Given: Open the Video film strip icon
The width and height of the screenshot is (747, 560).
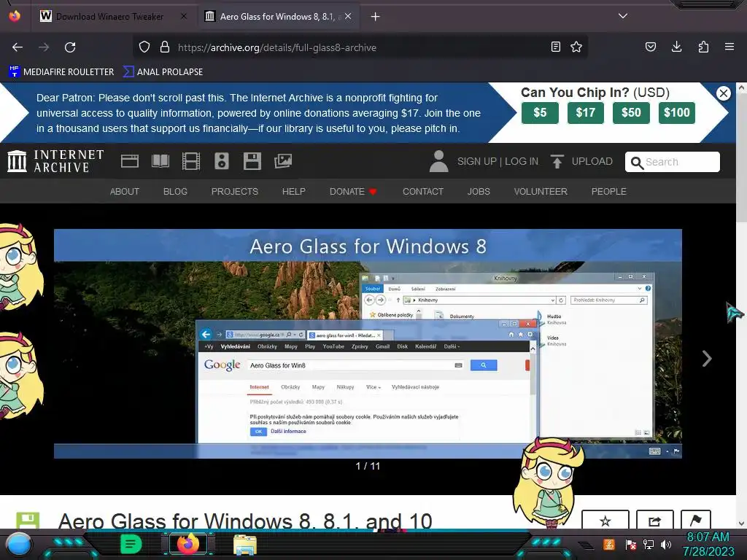Looking at the screenshot, I should click(191, 161).
